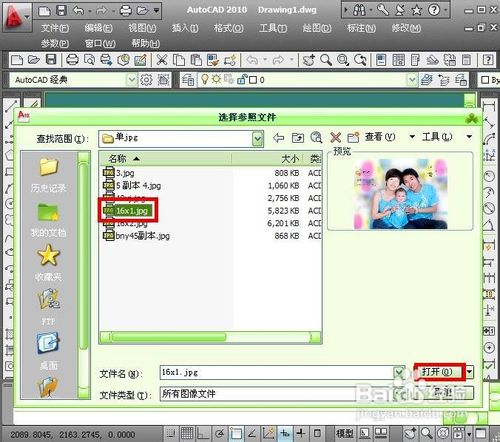Open the FTP location shortcut

(48, 306)
